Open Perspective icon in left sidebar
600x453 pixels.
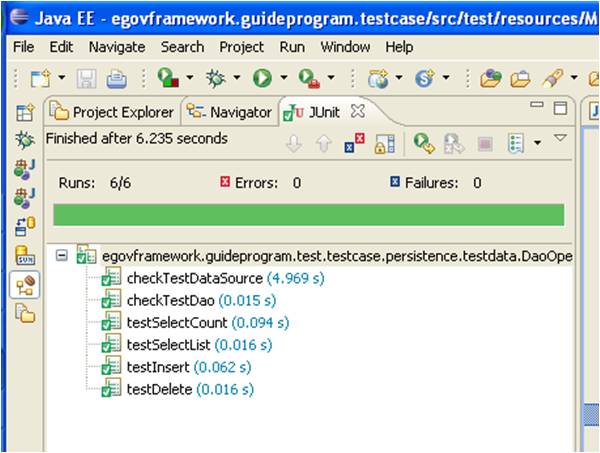tap(25, 113)
